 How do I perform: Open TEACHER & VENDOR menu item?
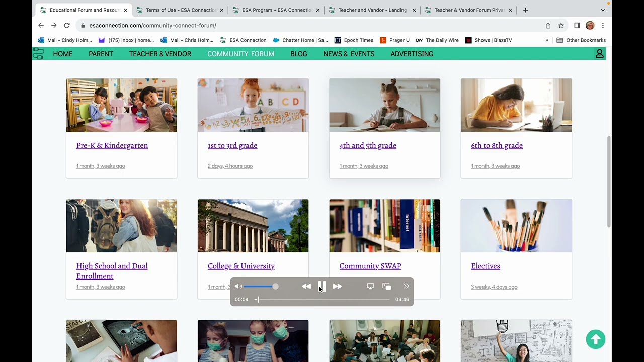click(160, 54)
